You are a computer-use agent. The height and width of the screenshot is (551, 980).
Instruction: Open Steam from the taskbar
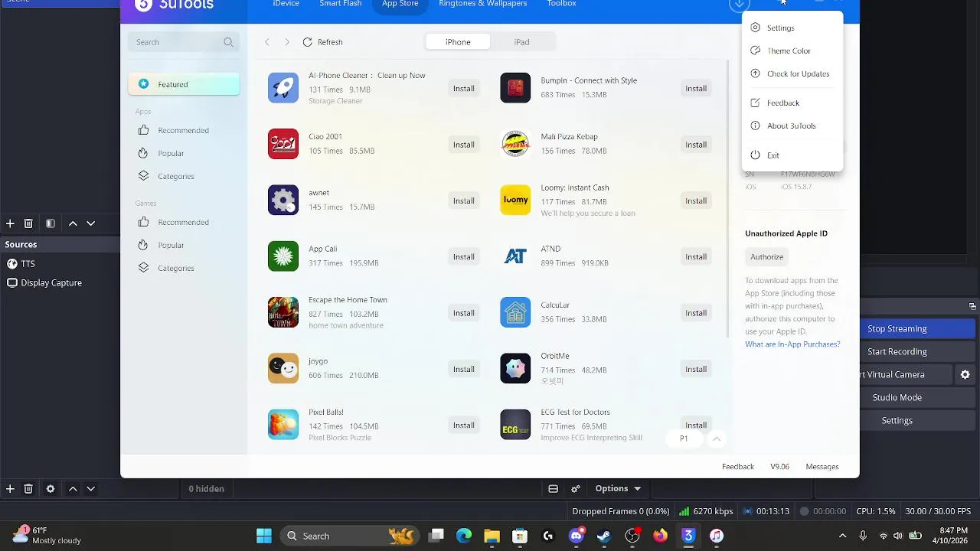(x=604, y=536)
